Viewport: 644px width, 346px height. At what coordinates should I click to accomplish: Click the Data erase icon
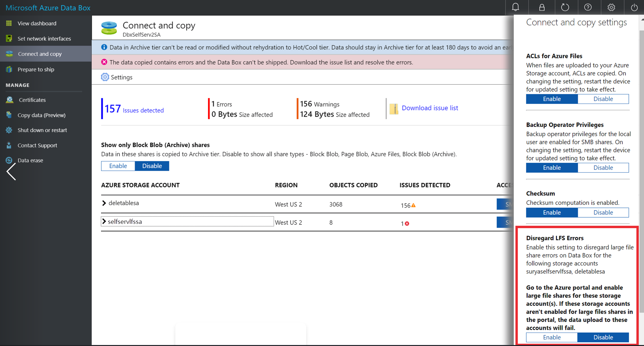coord(9,160)
